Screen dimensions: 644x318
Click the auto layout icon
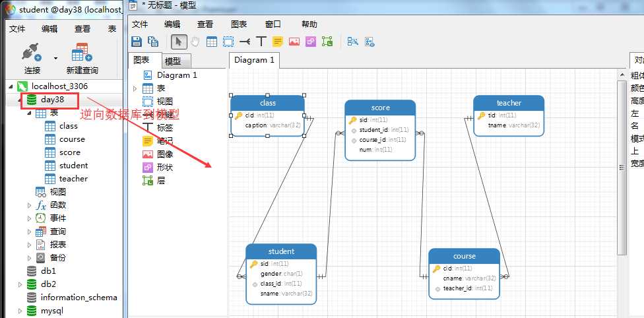pyautogui.click(x=353, y=42)
